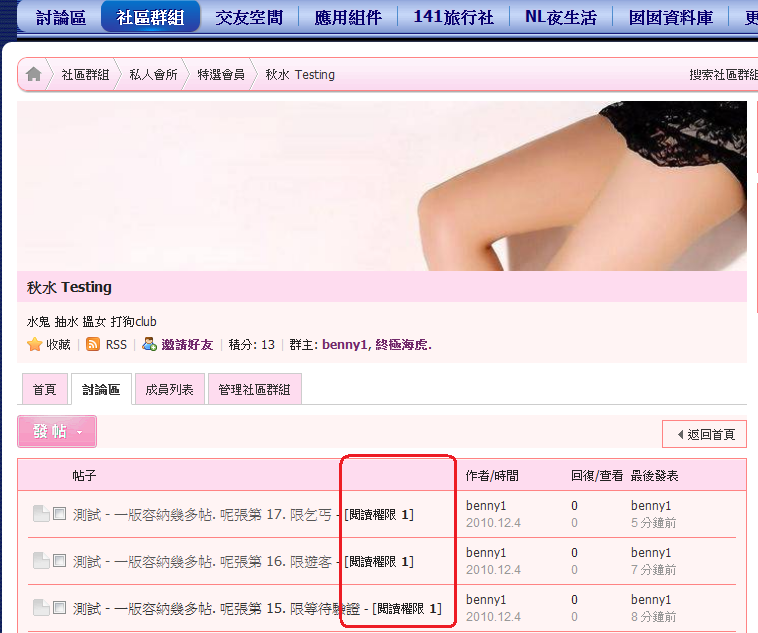The image size is (758, 633).
Task: Click the 作者/時間 column header
Action: click(x=492, y=475)
